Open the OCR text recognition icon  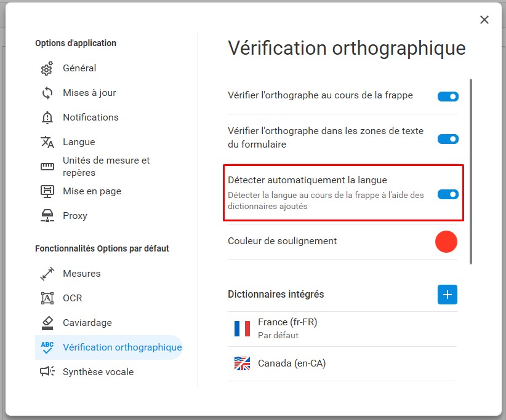coord(47,298)
